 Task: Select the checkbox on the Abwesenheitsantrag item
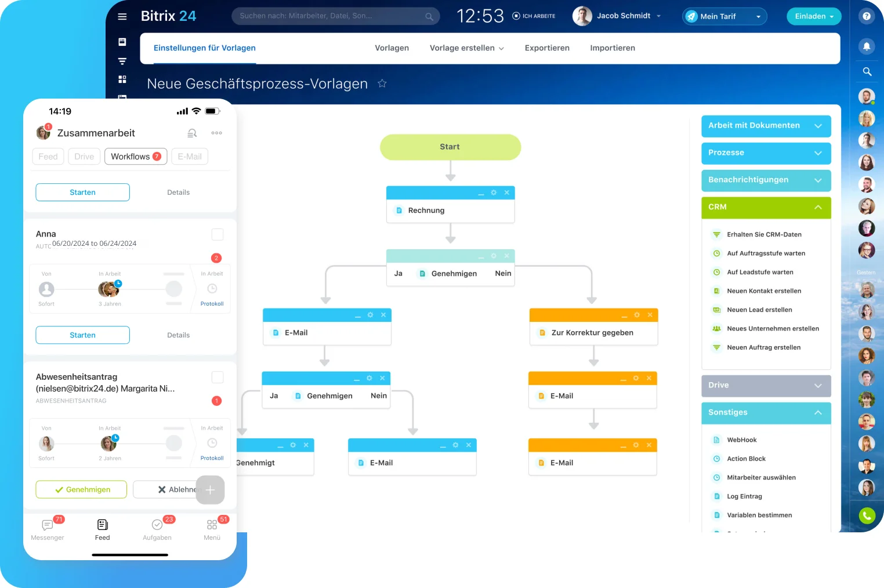pos(218,377)
